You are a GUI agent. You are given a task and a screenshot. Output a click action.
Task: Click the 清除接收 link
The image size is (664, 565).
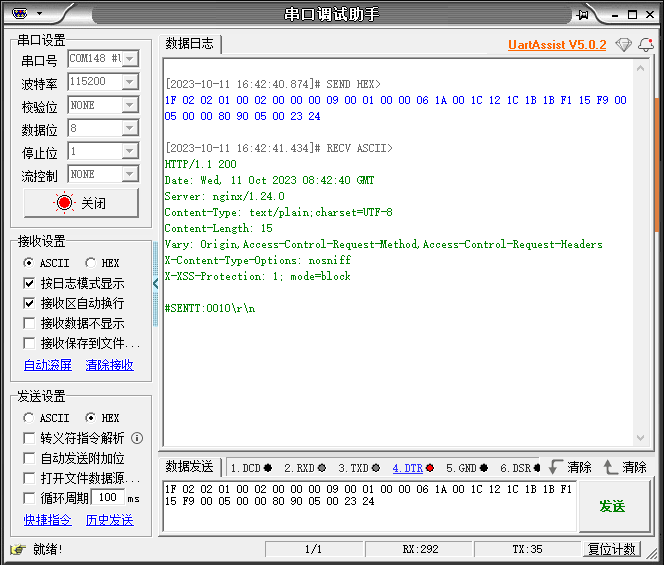click(110, 365)
